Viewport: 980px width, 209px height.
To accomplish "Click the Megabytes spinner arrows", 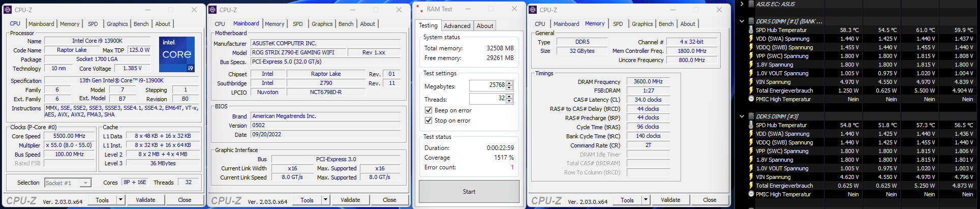I will (x=509, y=85).
